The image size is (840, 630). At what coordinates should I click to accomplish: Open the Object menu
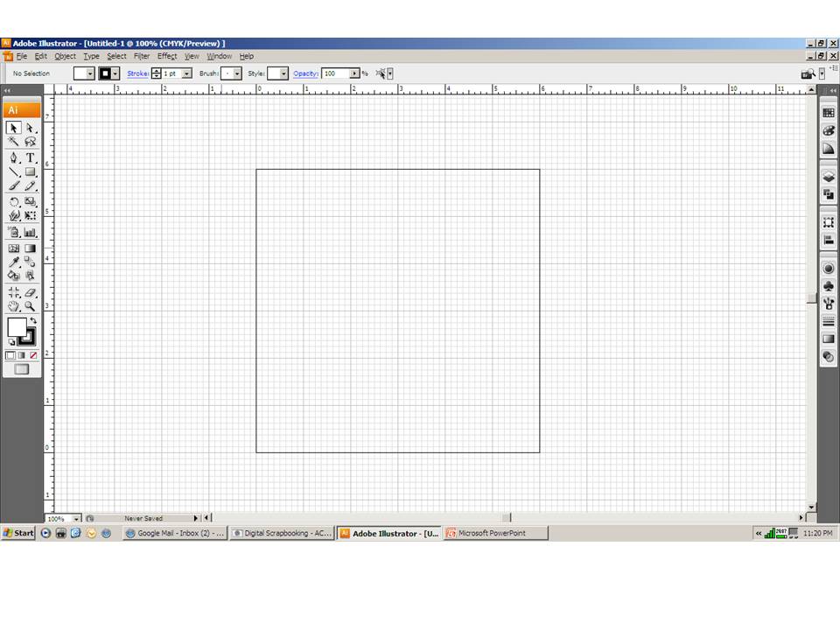pyautogui.click(x=65, y=56)
